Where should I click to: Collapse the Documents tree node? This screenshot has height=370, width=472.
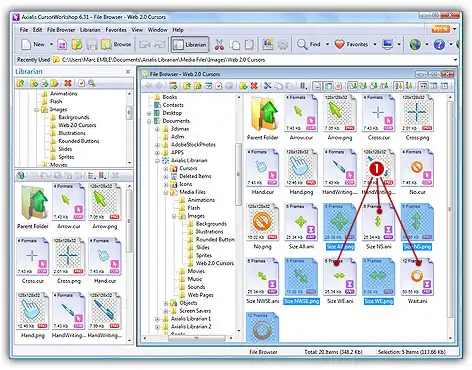click(x=149, y=121)
